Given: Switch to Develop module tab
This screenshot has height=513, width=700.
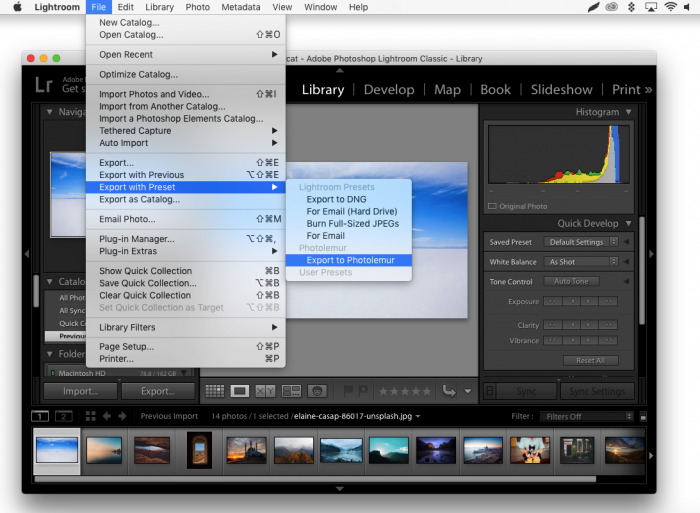Looking at the screenshot, I should 389,90.
